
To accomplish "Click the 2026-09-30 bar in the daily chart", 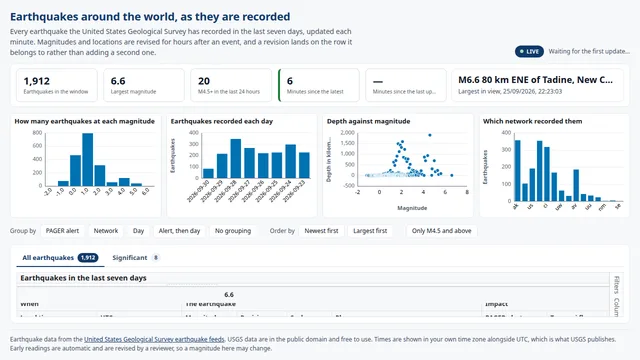I will coord(208,173).
